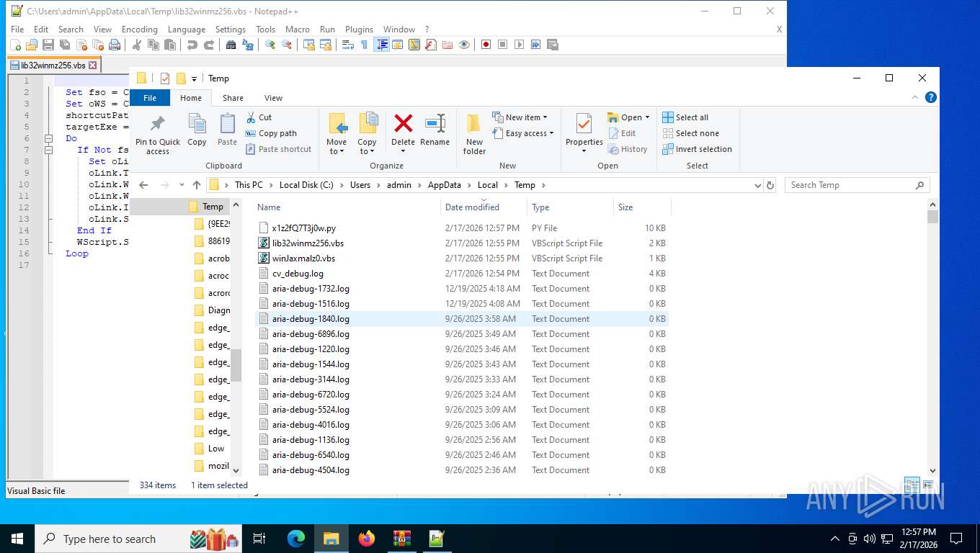
Task: Click the Properties icon in ribbon
Action: point(584,124)
